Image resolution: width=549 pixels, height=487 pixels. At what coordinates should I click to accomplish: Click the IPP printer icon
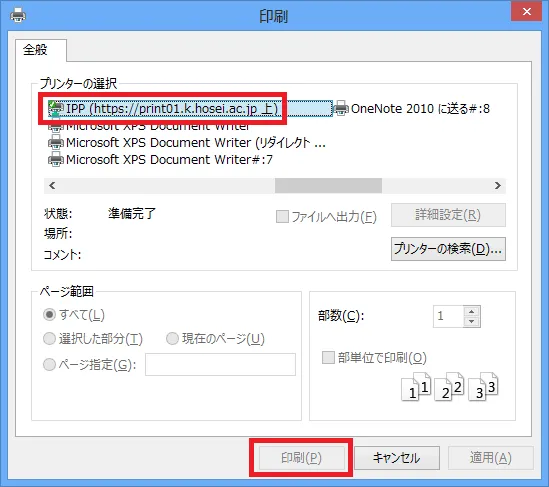point(56,109)
